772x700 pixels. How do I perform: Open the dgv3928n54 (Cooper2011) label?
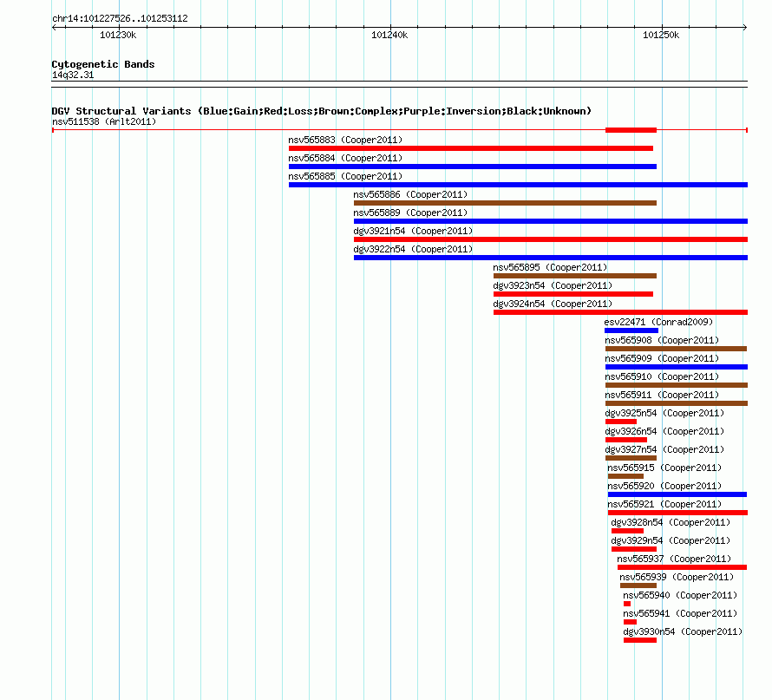[671, 522]
